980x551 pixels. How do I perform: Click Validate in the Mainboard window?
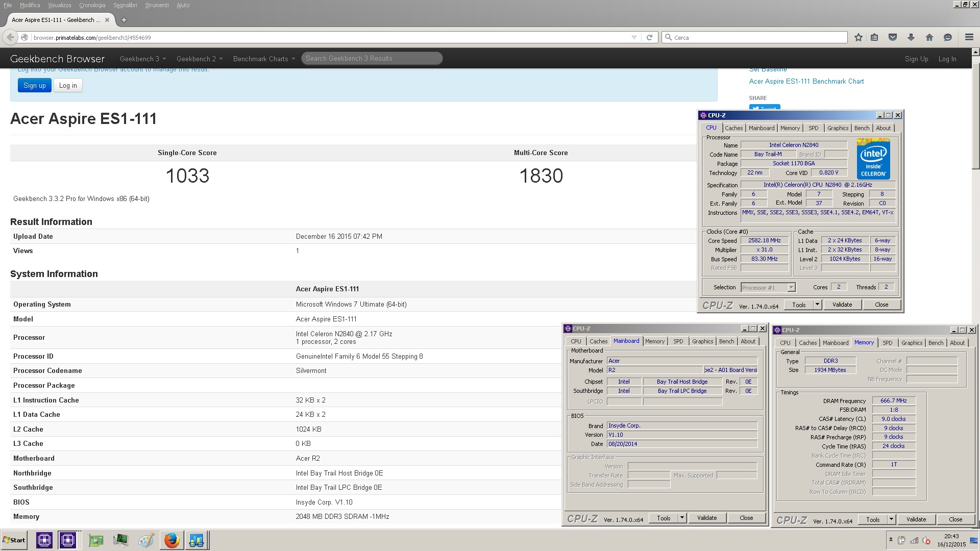(706, 518)
